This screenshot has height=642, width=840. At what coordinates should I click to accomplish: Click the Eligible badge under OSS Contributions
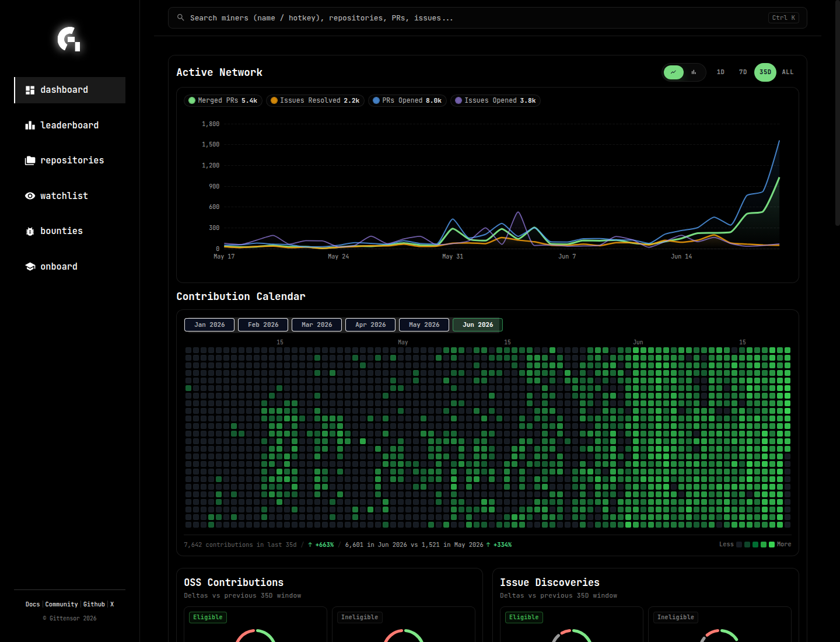point(208,617)
